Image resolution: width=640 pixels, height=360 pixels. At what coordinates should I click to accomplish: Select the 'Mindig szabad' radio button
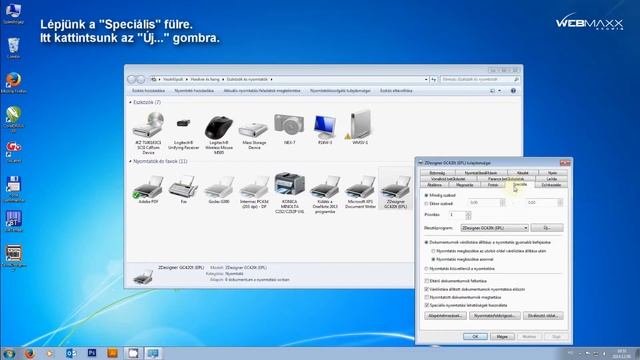(427, 196)
